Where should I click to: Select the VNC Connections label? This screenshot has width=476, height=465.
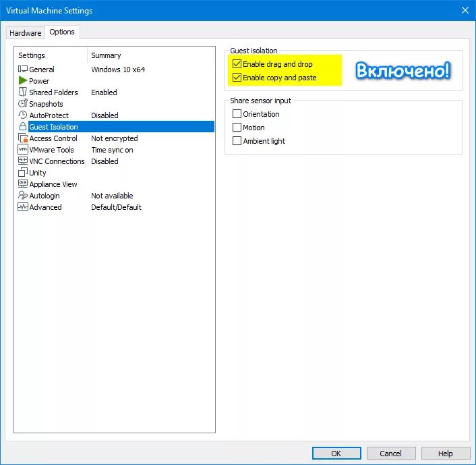click(57, 161)
